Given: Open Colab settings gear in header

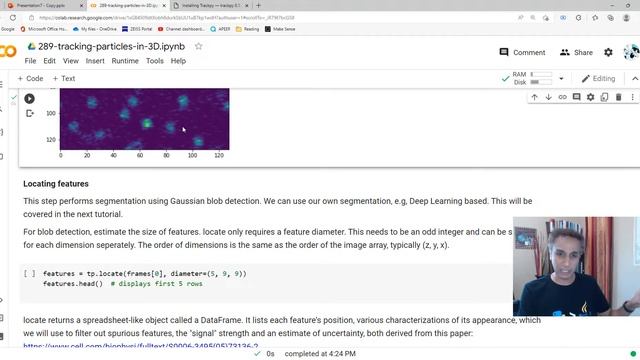Looking at the screenshot, I should point(608,52).
